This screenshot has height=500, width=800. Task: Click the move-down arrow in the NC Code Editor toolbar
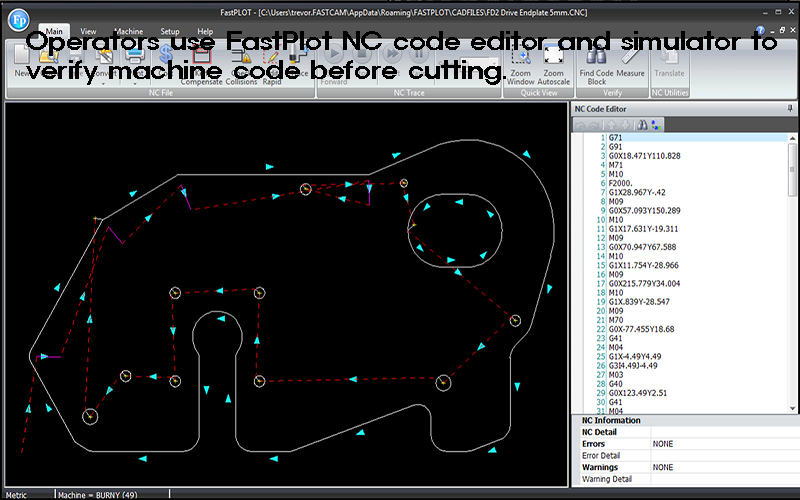coord(625,125)
